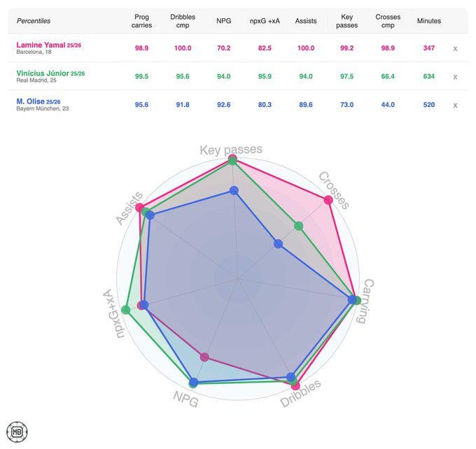The height and width of the screenshot is (449, 476).
Task: Remove Lamine Yamal row with x
Action: [455, 49]
